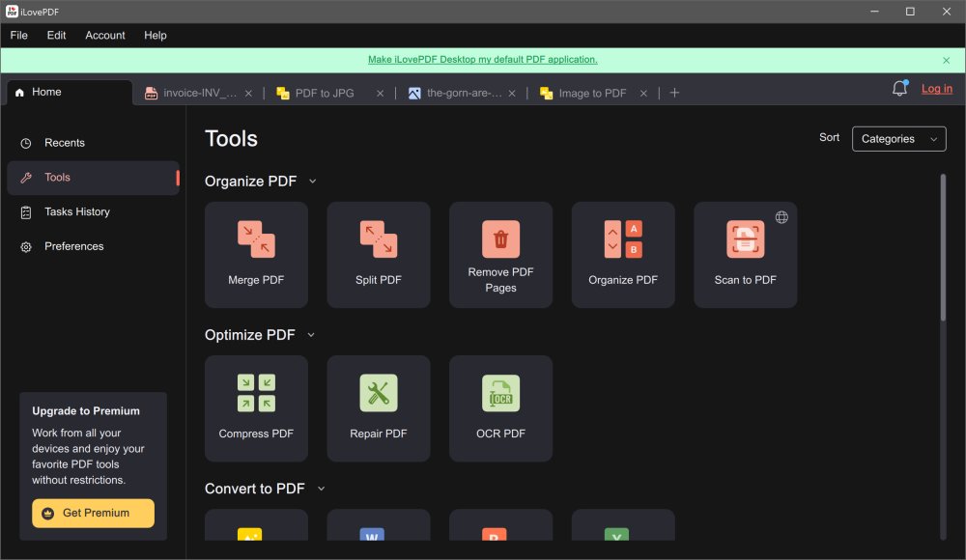Screen dimensions: 966x560
Task: Go to Recents in the sidebar
Action: [93, 144]
